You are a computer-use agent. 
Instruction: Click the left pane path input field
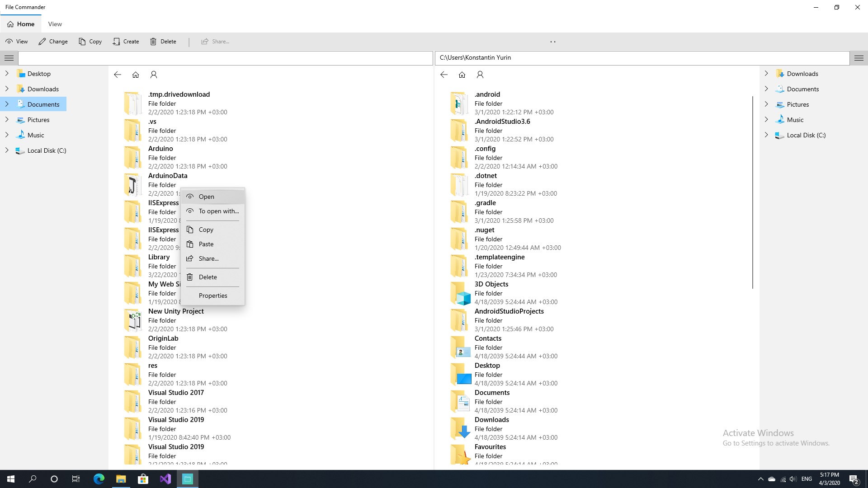[225, 58]
